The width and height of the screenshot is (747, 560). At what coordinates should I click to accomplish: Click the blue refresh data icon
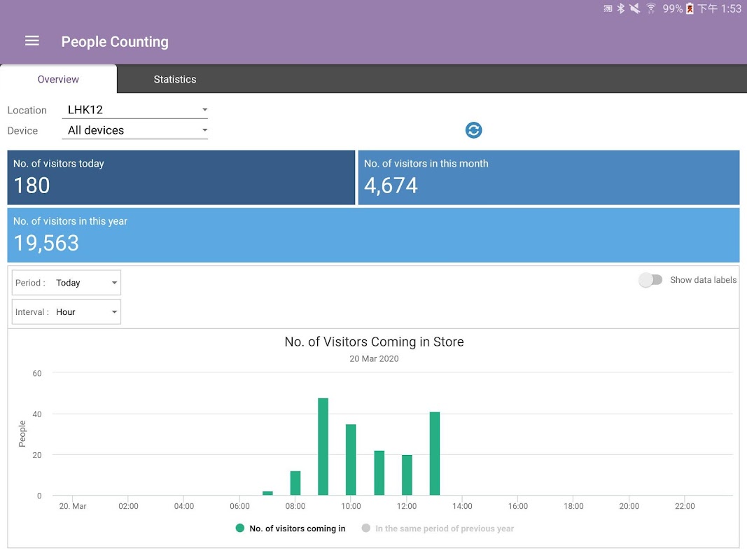[x=474, y=130]
